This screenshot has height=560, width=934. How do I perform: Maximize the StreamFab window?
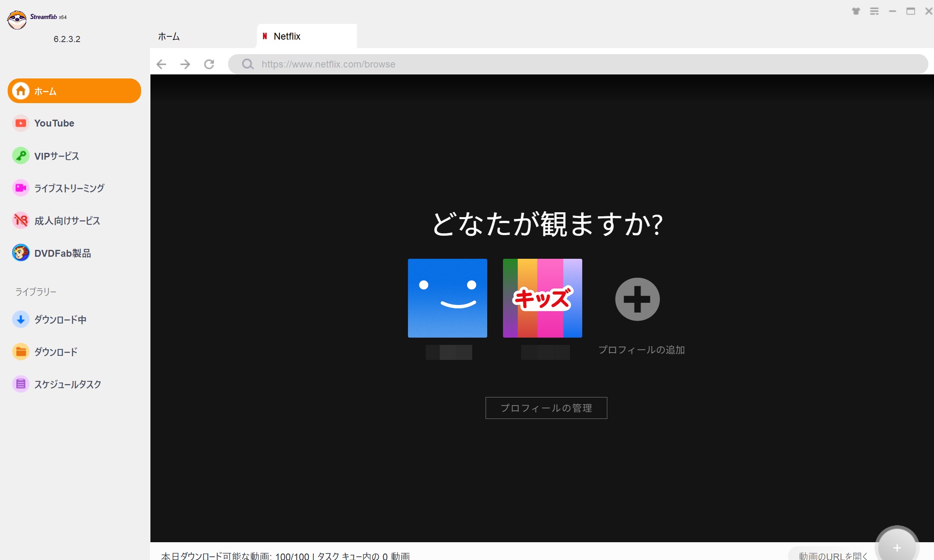point(911,11)
